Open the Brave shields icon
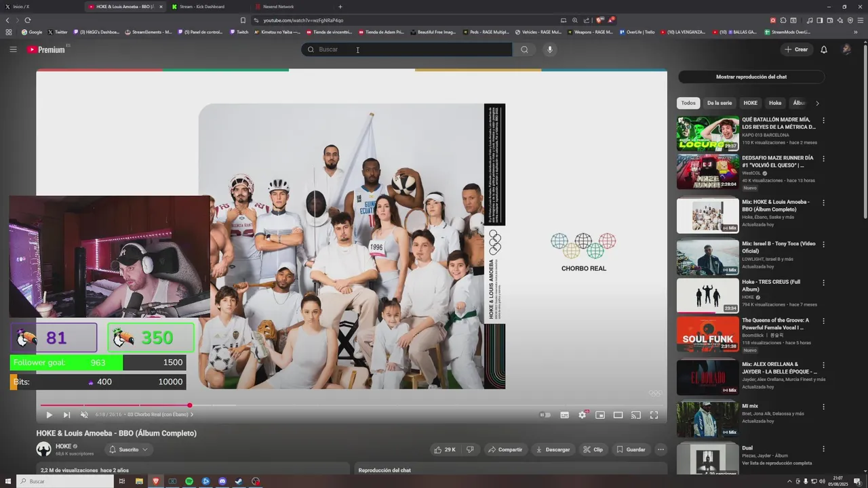The height and width of the screenshot is (488, 868). coord(599,20)
